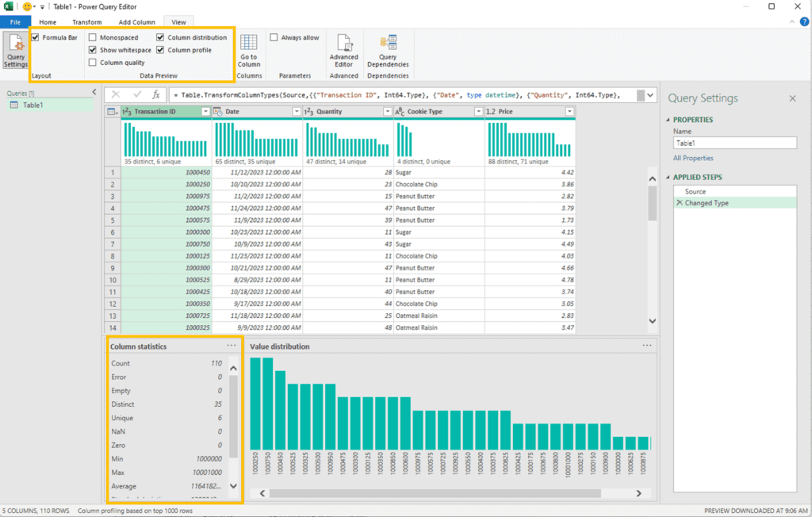Click the fx formula icon
The image size is (812, 517).
point(156,94)
